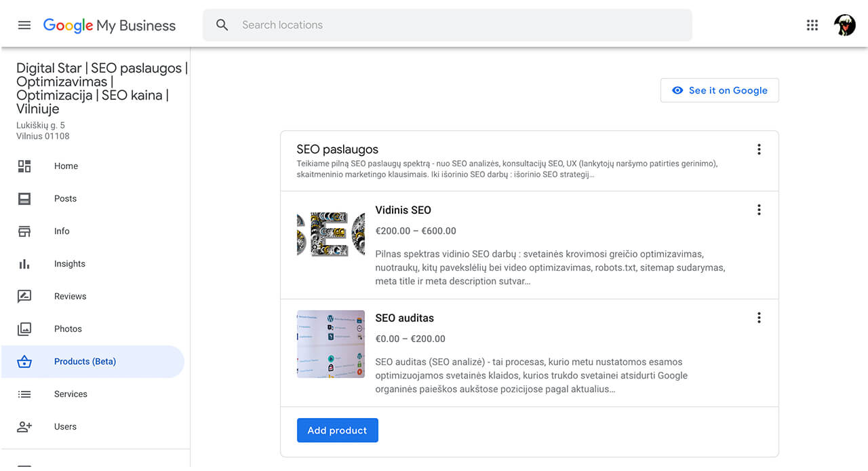The height and width of the screenshot is (471, 868).
Task: Click the Vidinis SEO product title
Action: click(x=403, y=210)
